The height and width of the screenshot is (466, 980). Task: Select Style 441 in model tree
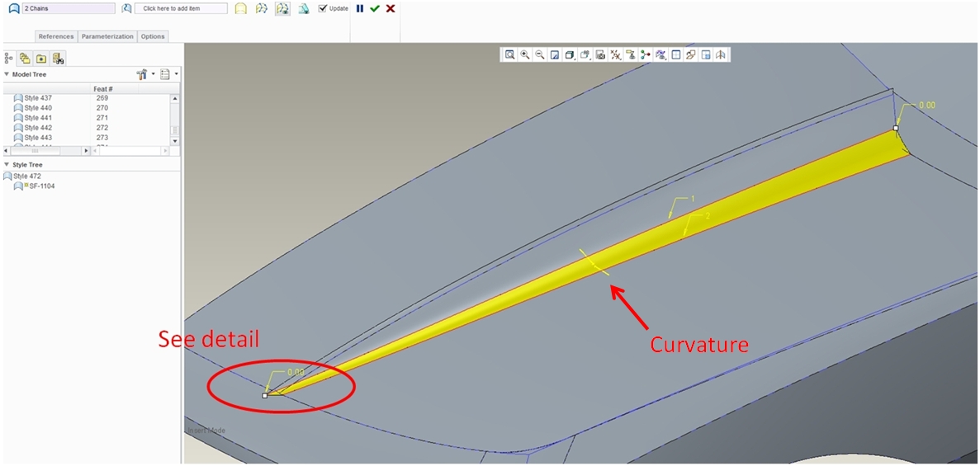click(x=32, y=117)
